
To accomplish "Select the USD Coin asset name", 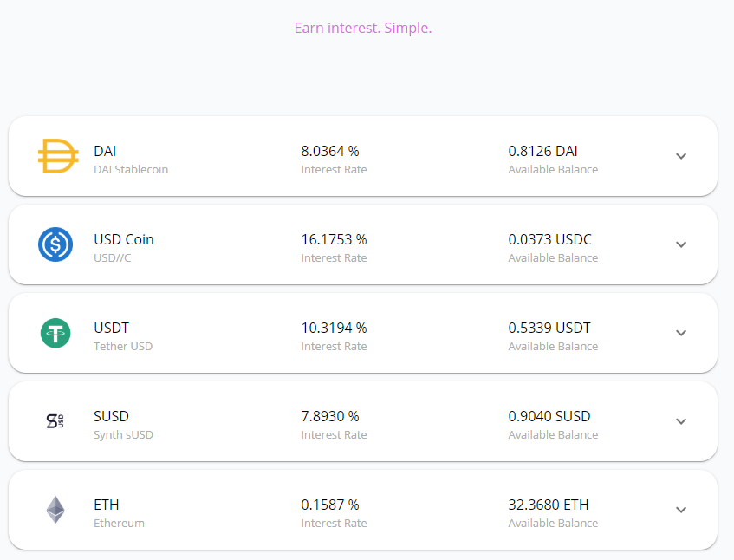I will [x=124, y=239].
